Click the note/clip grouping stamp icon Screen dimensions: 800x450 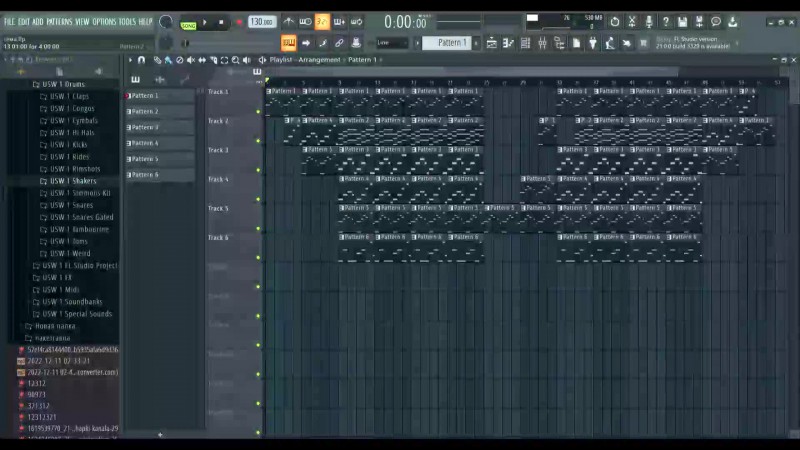tap(356, 43)
